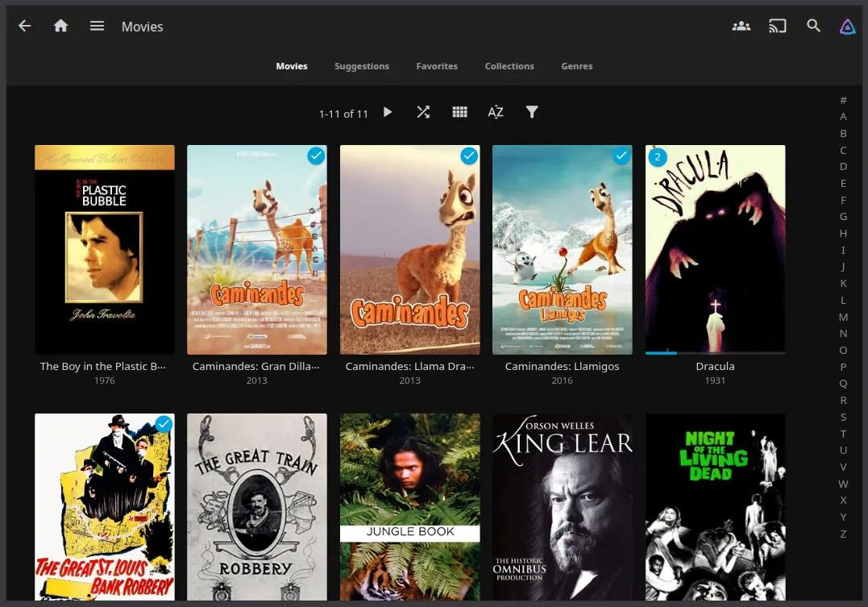Jump to letter J in alphabet picker
Screen dimensions: 868x607
point(843,266)
